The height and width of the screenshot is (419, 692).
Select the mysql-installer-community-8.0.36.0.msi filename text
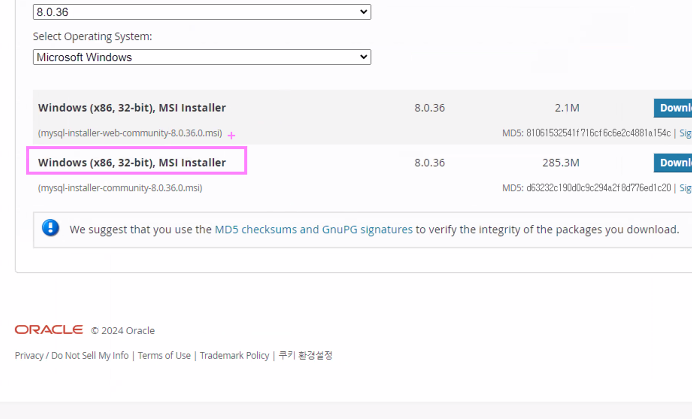[120, 188]
